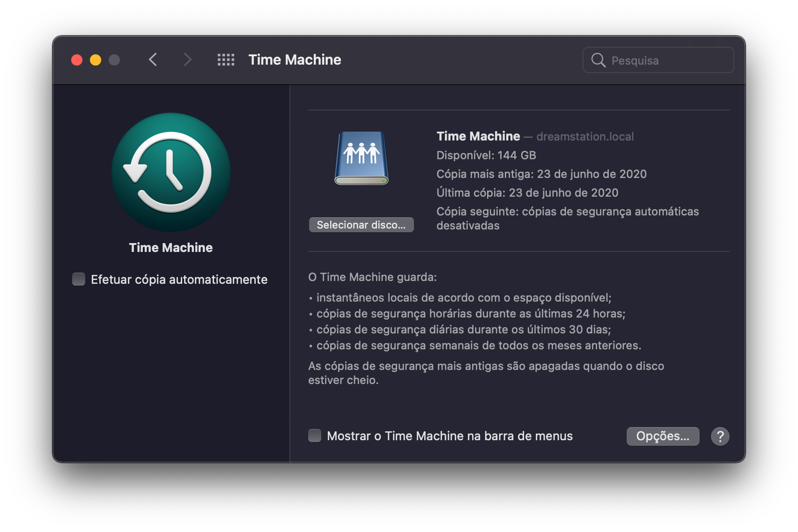Click the forward navigation arrow
The height and width of the screenshot is (532, 798).
[187, 59]
